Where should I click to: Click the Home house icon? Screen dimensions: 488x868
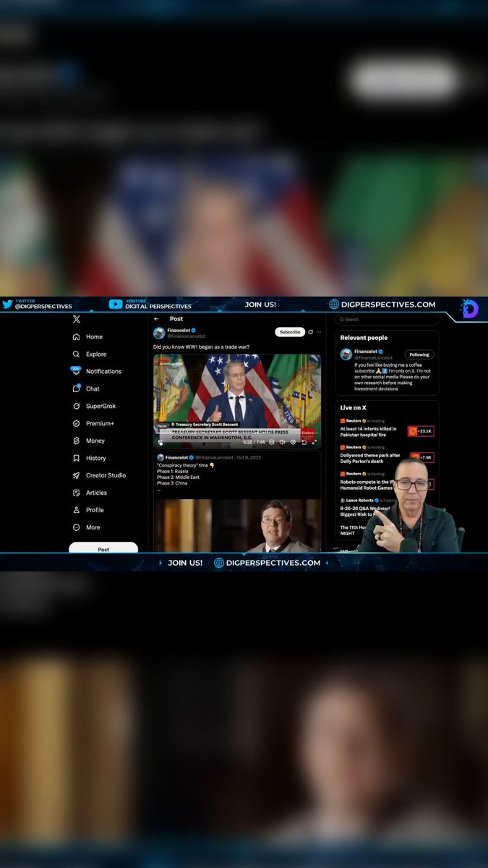(x=77, y=337)
